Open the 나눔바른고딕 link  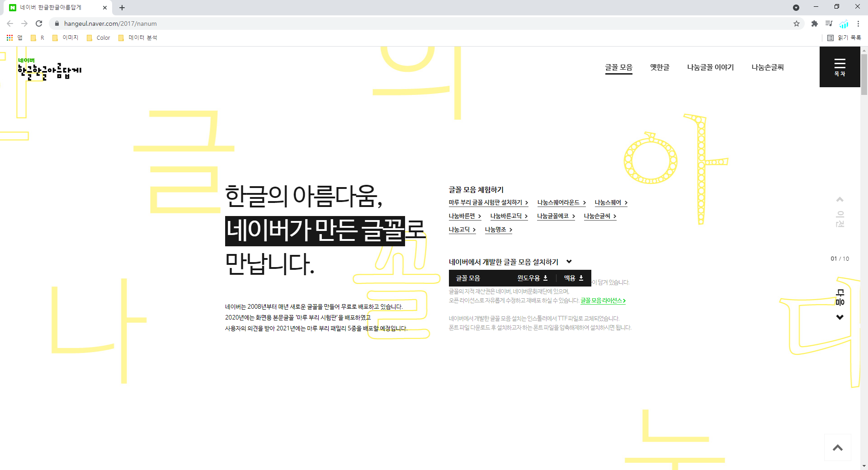click(509, 216)
